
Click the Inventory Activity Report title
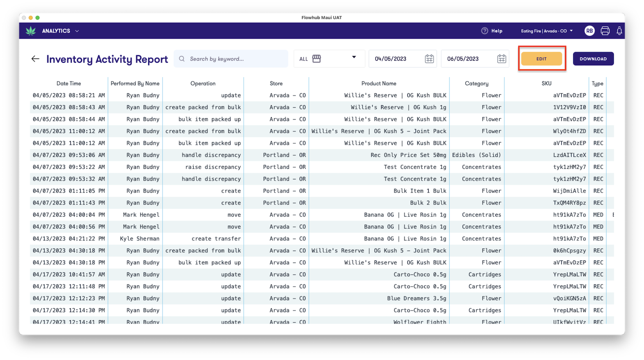pos(107,59)
